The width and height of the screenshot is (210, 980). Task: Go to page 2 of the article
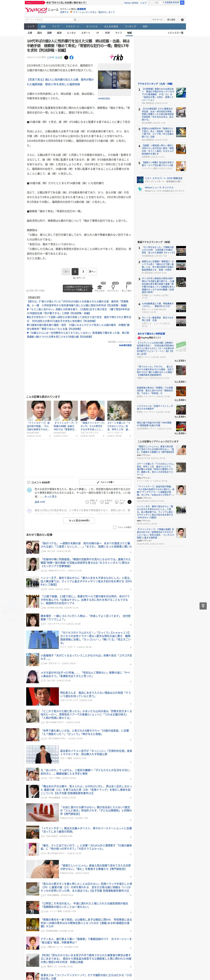point(83,272)
